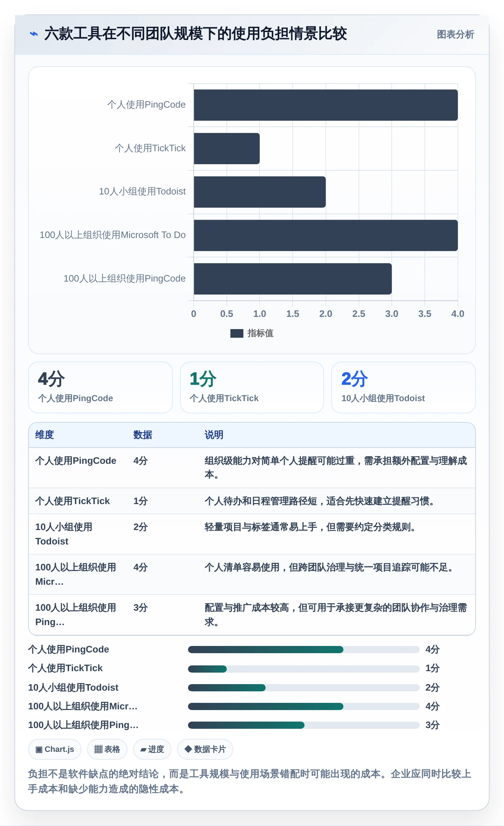Click the 个人使用PingCode chart bar

click(326, 105)
